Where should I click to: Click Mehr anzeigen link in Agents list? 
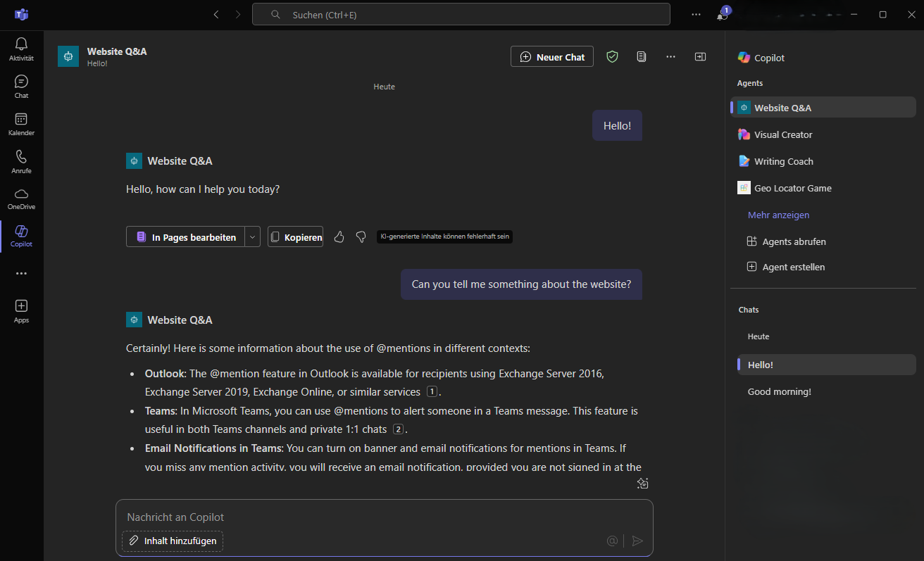[778, 215]
